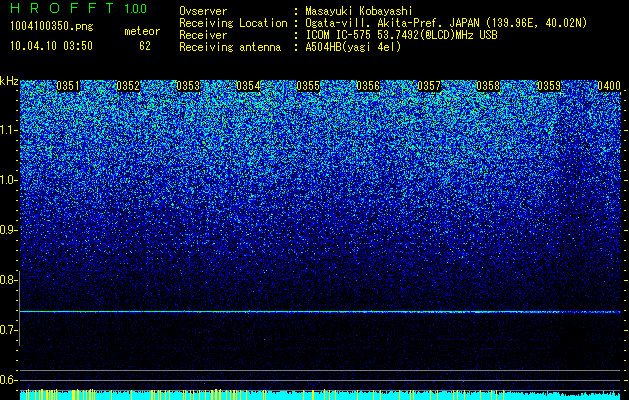Click the 1.0 frequency axis label

[7, 180]
